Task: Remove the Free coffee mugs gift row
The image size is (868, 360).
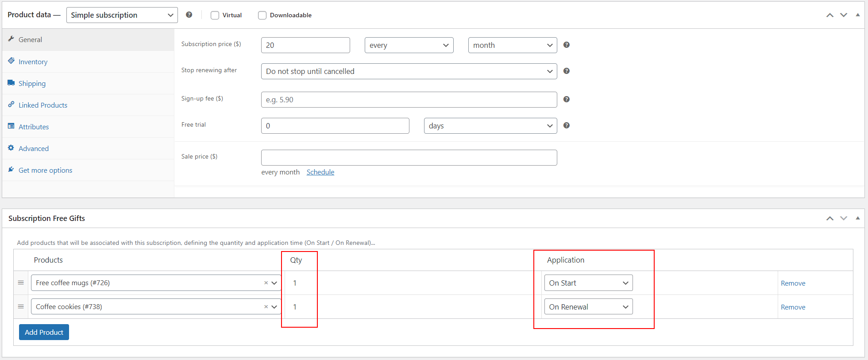Action: click(x=793, y=283)
